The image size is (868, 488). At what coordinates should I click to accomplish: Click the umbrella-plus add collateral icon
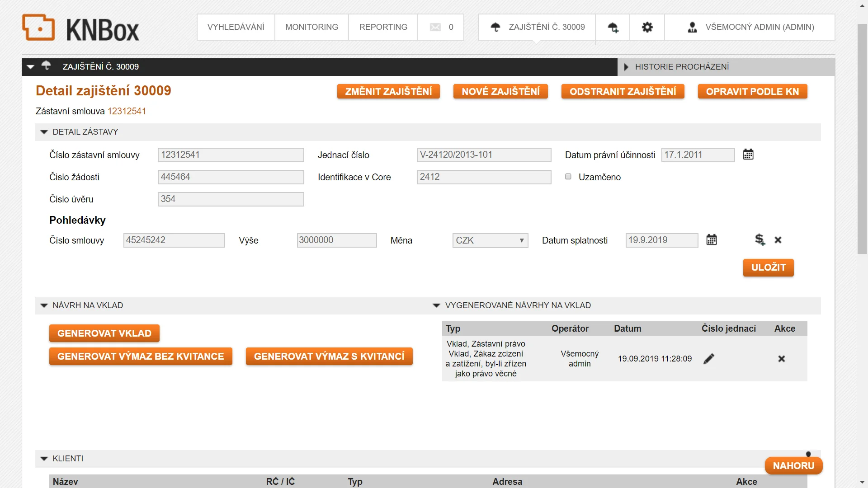[613, 27]
